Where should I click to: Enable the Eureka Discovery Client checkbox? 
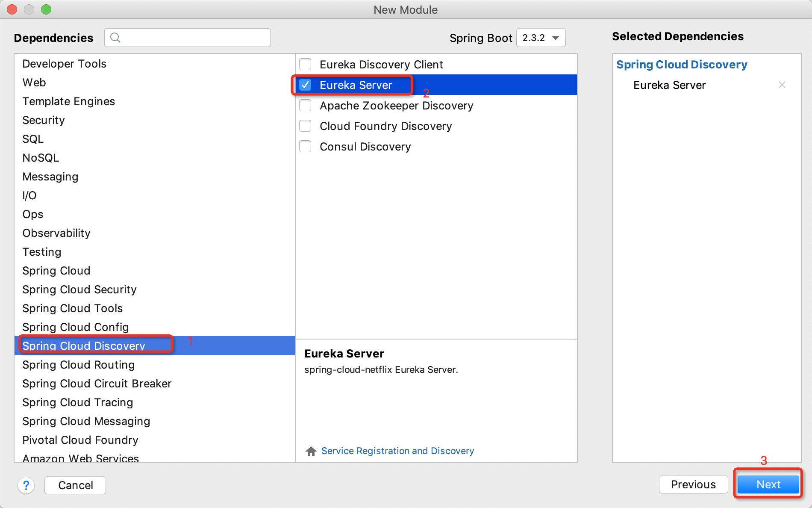pyautogui.click(x=305, y=65)
